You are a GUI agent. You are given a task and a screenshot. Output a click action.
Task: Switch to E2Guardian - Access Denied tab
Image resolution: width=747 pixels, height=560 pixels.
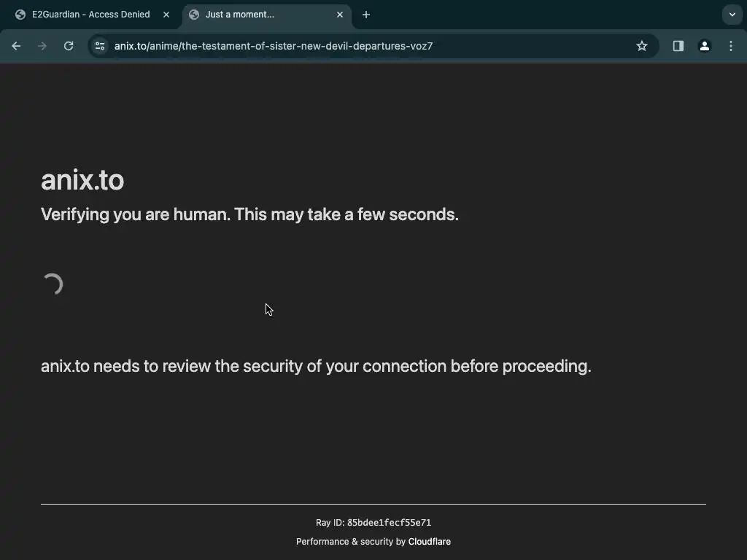(x=90, y=15)
